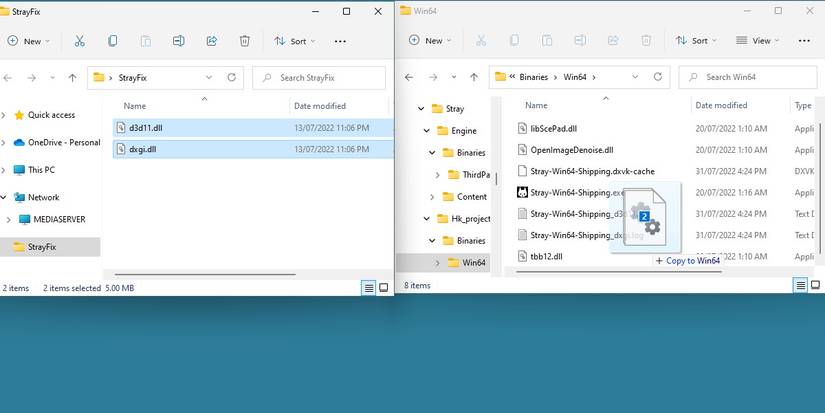Viewport: 825px width, 413px height.
Task: Open See more ellipsis in StrayFix toolbar
Action: (340, 41)
